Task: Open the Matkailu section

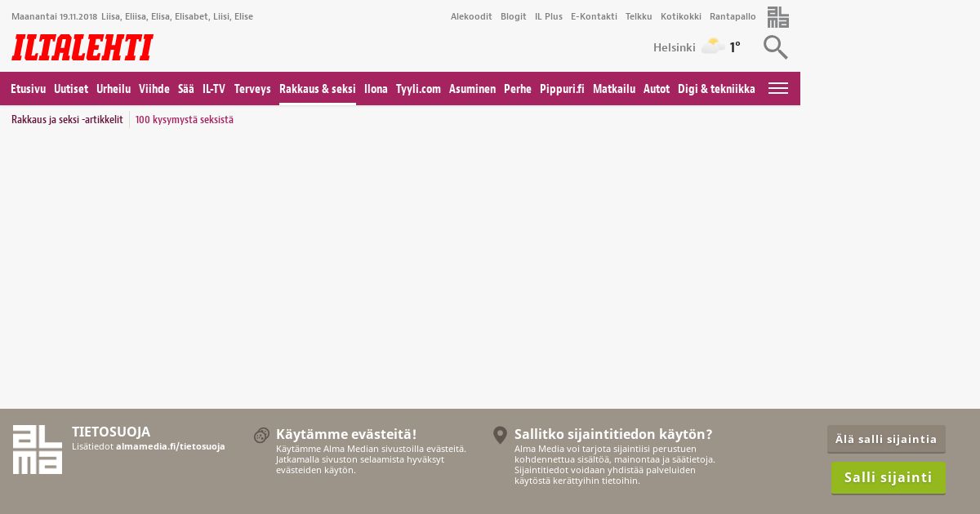Action: coord(614,89)
